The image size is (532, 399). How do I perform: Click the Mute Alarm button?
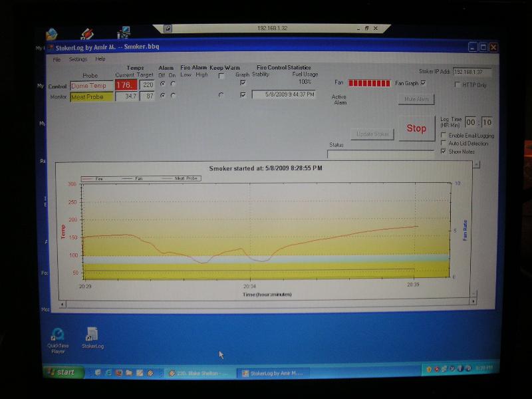coord(416,99)
